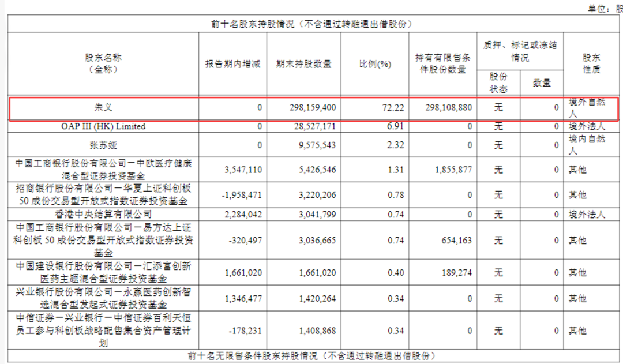Click shareholder name 张苏娅
The image size is (623, 364).
coord(103,145)
